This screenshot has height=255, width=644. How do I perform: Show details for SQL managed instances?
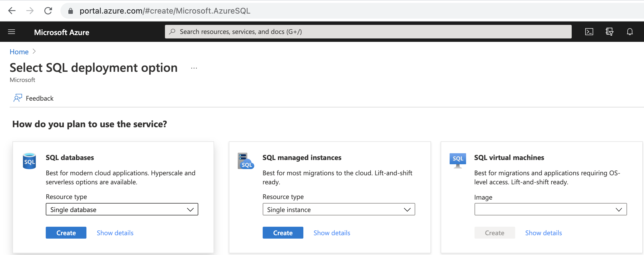point(332,233)
